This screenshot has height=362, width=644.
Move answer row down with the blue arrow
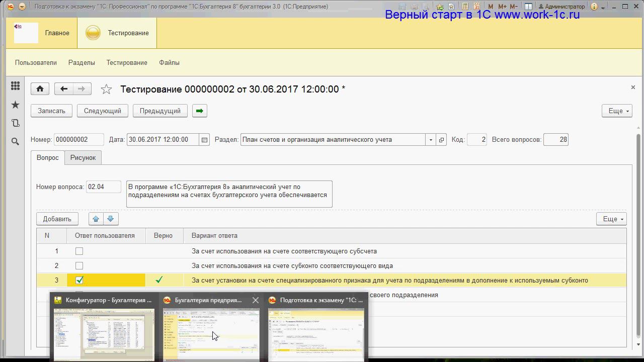[x=111, y=219]
